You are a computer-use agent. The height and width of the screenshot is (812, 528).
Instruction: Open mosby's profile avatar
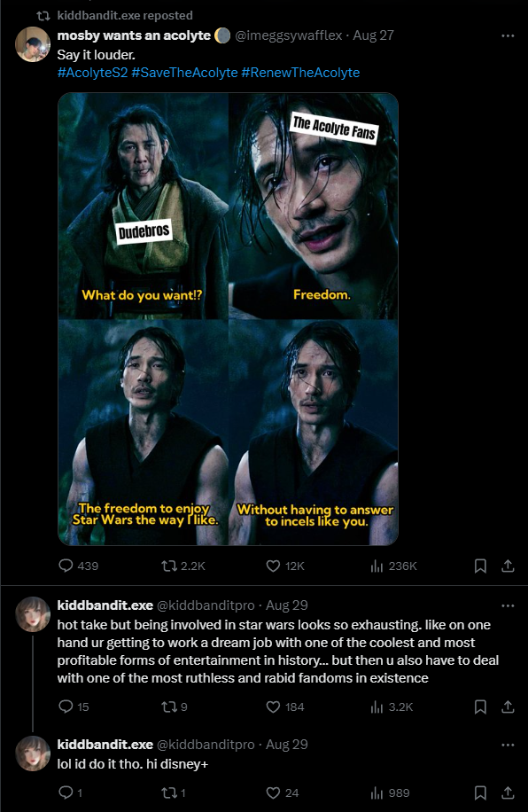click(x=33, y=44)
